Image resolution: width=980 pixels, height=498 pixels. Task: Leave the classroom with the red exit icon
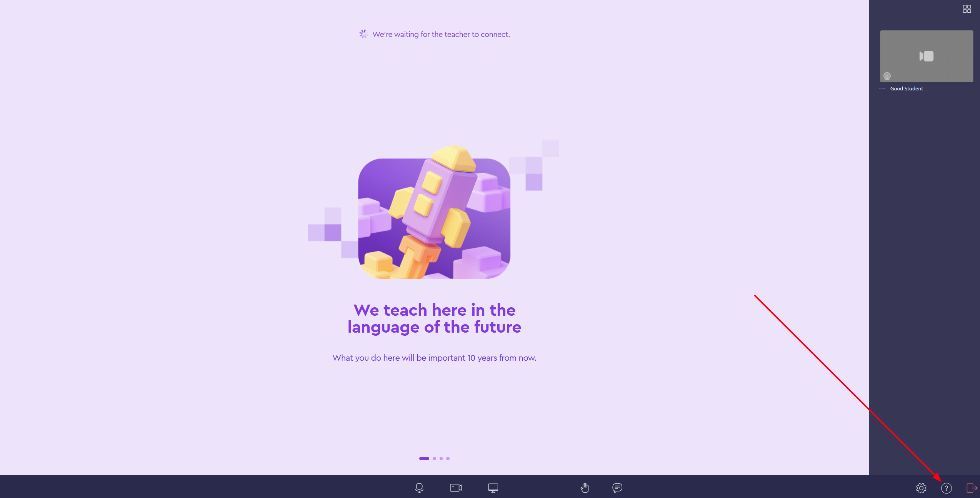tap(972, 488)
